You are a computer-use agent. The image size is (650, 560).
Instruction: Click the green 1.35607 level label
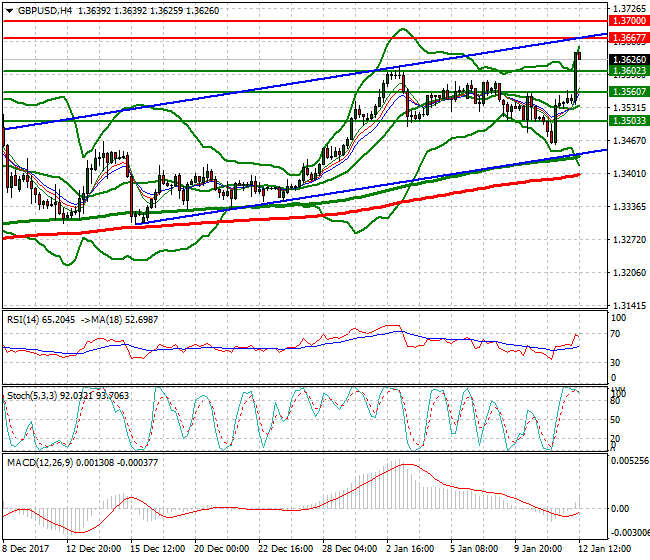pos(629,92)
